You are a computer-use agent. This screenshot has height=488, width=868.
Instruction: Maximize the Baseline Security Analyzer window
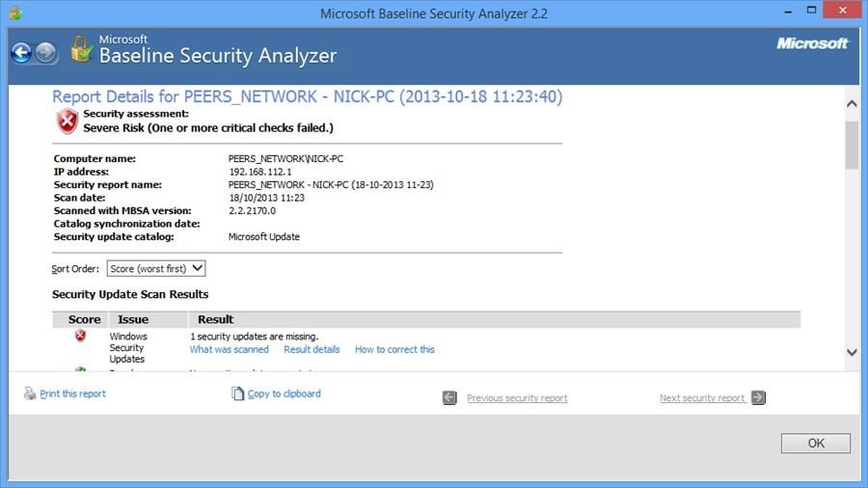pyautogui.click(x=811, y=10)
